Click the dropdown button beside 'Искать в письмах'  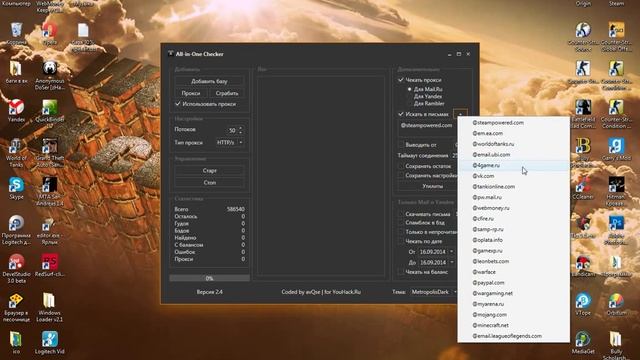(x=460, y=114)
